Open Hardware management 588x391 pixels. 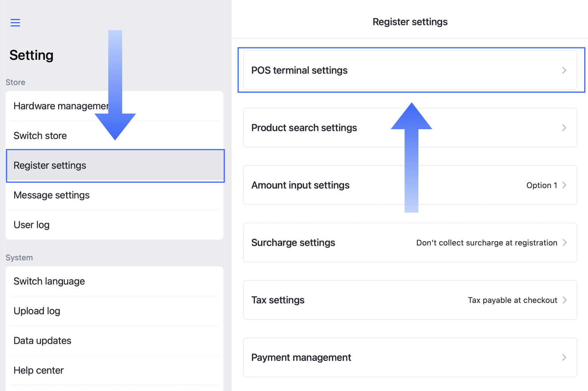(60, 106)
